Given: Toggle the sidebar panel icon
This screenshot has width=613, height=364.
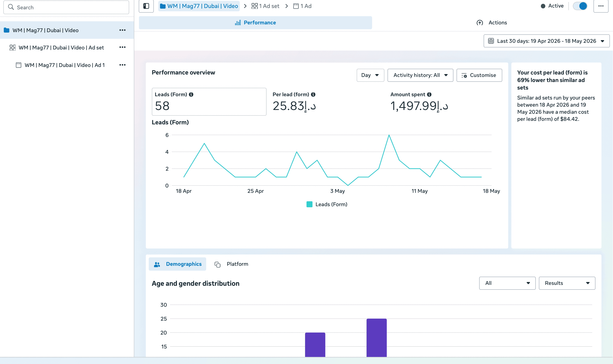Looking at the screenshot, I should [146, 6].
